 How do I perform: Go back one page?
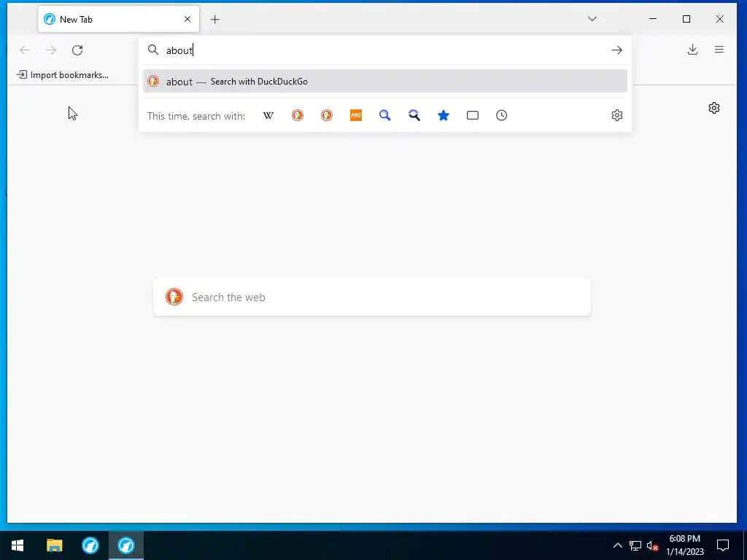[25, 50]
